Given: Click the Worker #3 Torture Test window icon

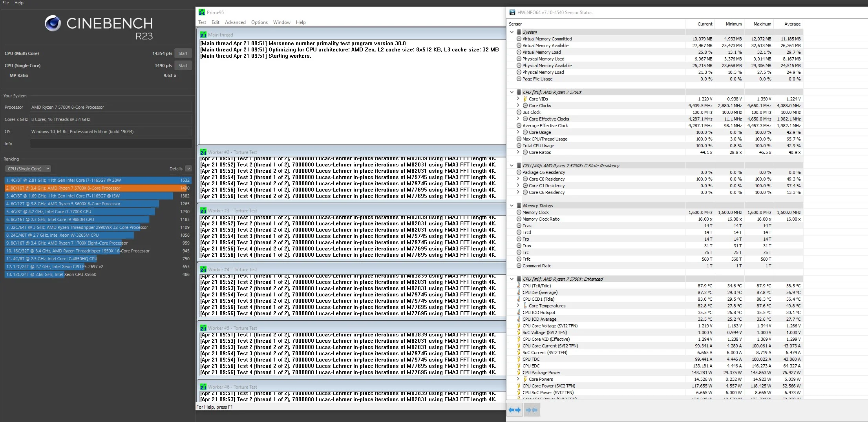Looking at the screenshot, I should point(203,211).
